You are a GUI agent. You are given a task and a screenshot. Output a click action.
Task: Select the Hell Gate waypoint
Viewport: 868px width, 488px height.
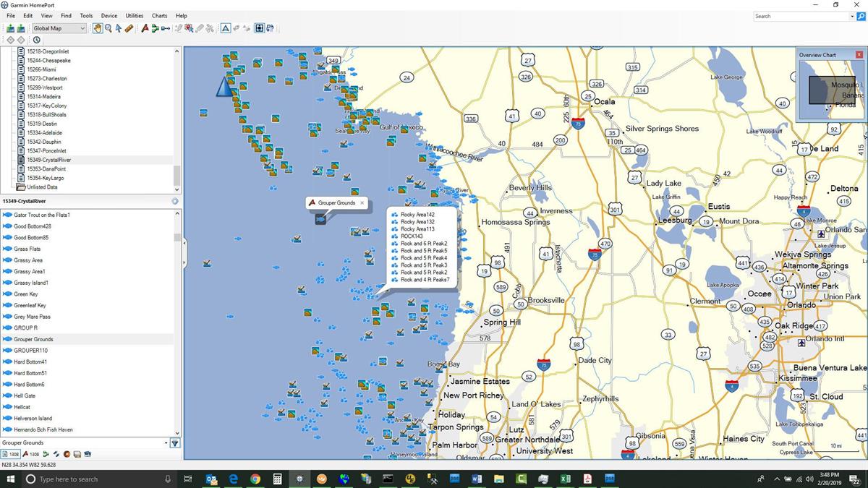pos(25,395)
